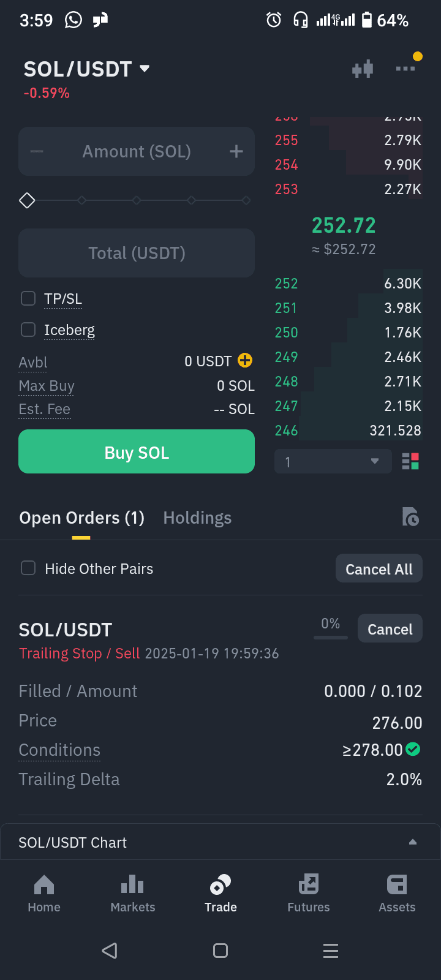The width and height of the screenshot is (441, 980).
Task: Open the SOL/USDT pair selector dropdown
Action: [86, 69]
